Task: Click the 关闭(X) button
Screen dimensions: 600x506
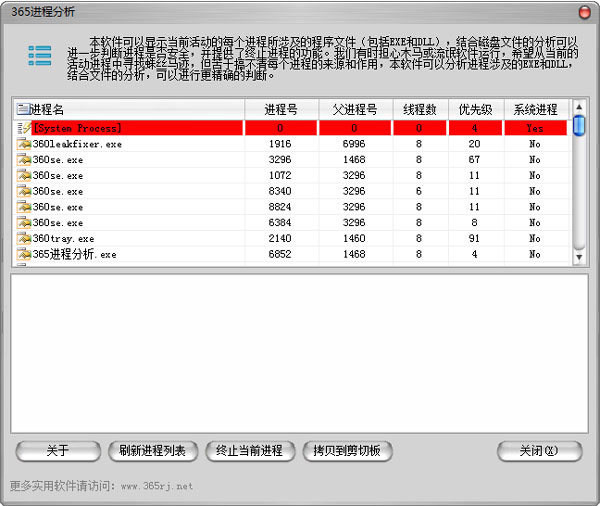Action: [539, 451]
